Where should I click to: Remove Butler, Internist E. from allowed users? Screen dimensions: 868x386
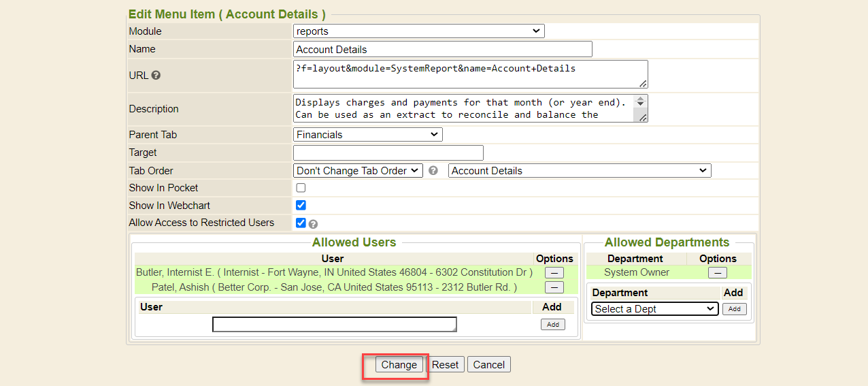pyautogui.click(x=554, y=272)
